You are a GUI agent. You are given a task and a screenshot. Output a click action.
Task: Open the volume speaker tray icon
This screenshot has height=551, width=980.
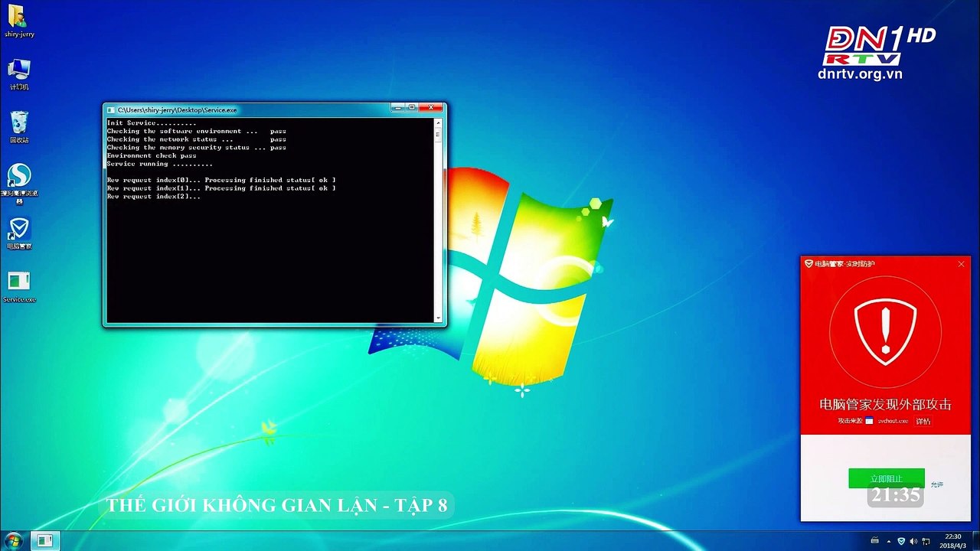point(913,541)
